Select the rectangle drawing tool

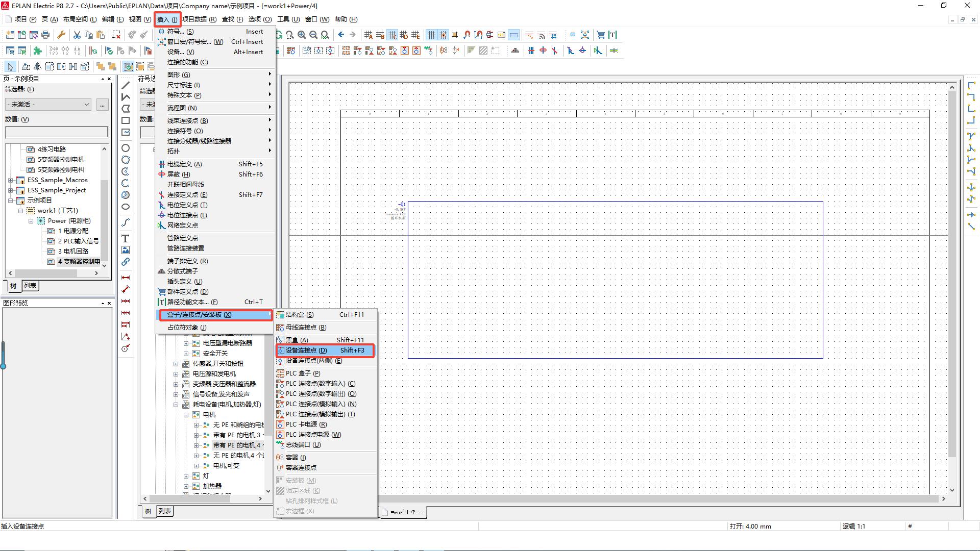125,120
